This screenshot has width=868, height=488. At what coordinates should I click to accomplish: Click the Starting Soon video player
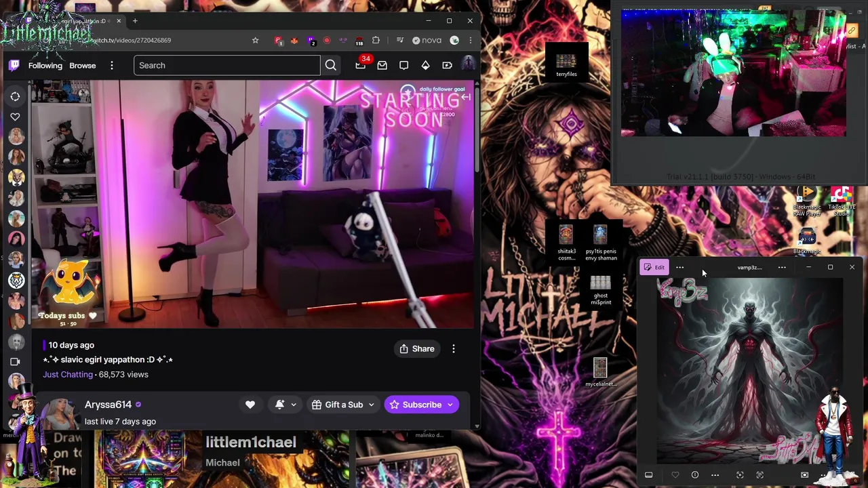(x=252, y=204)
